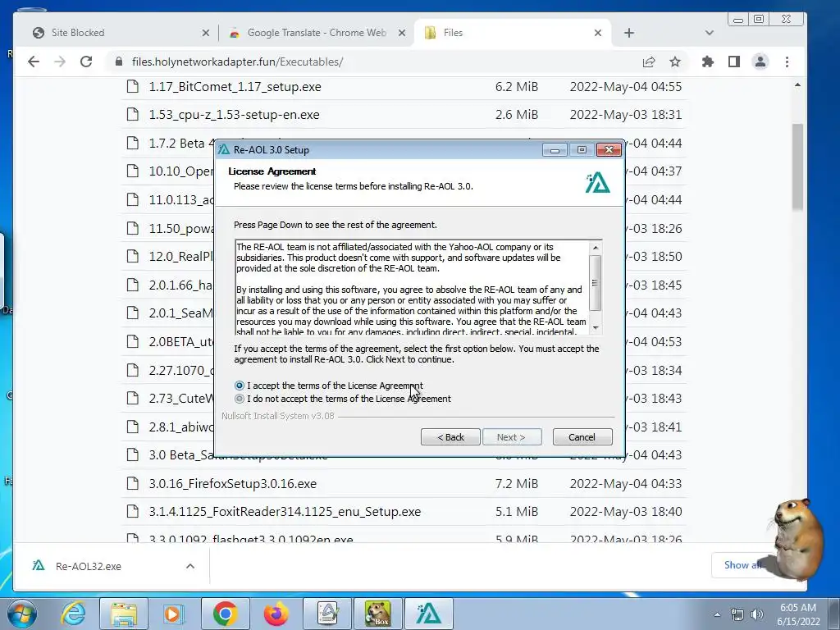Launch Firefox from the taskbar
This screenshot has width=840, height=630.
[276, 614]
